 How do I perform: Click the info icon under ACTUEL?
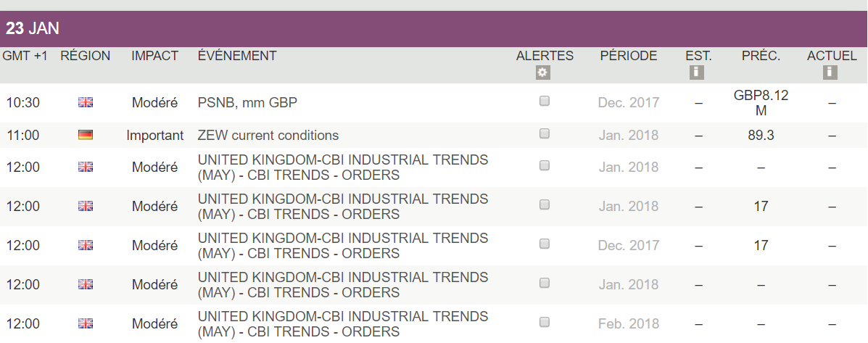point(831,73)
